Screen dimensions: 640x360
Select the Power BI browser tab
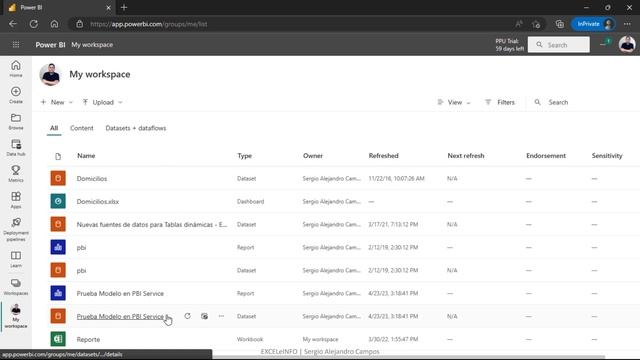pos(59,7)
